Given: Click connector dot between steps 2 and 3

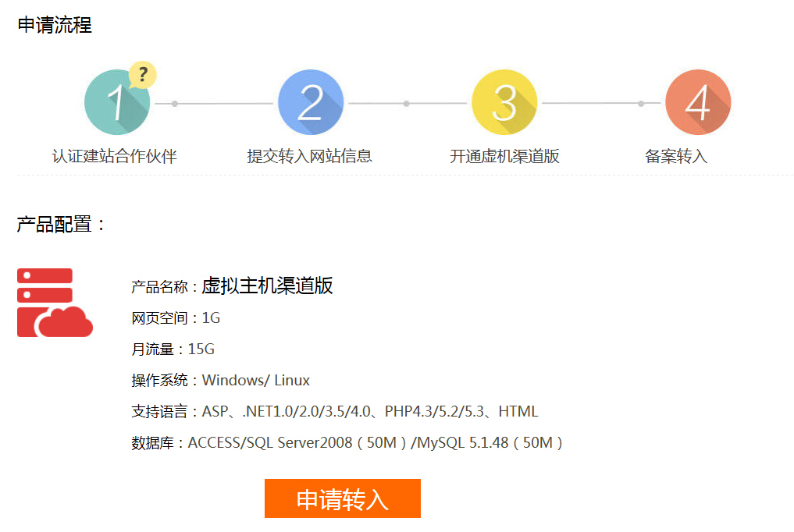Looking at the screenshot, I should pos(406,104).
